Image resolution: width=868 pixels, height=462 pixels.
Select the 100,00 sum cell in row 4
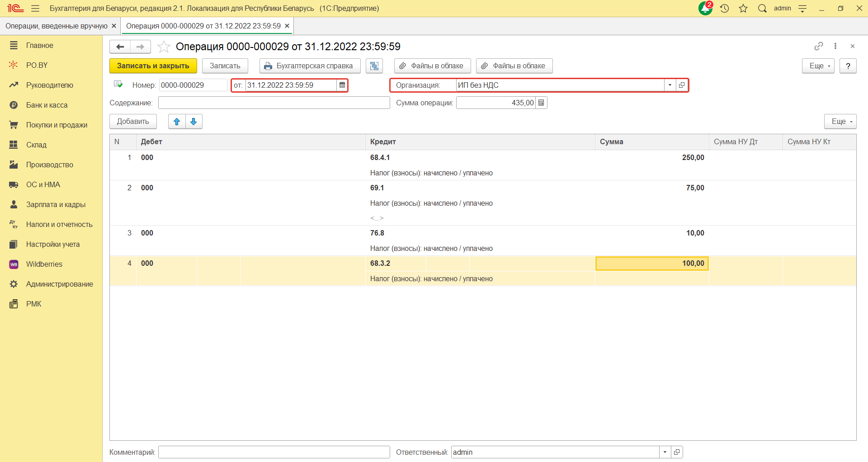[651, 264]
